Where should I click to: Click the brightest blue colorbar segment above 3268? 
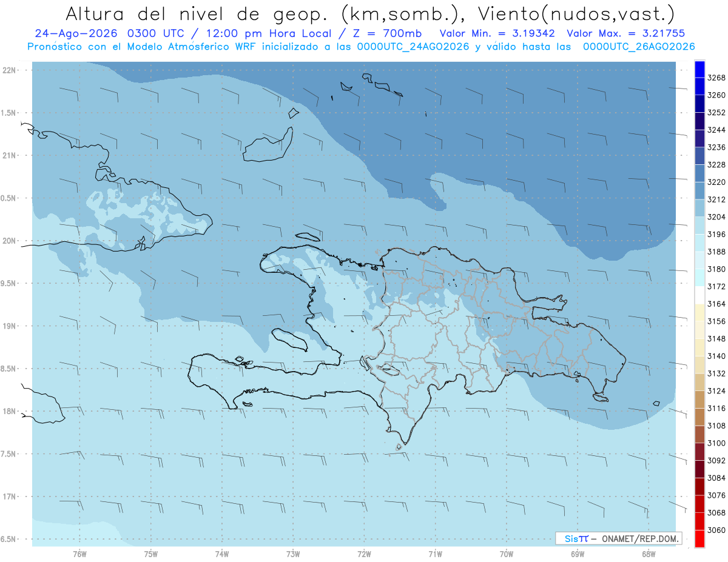click(699, 69)
